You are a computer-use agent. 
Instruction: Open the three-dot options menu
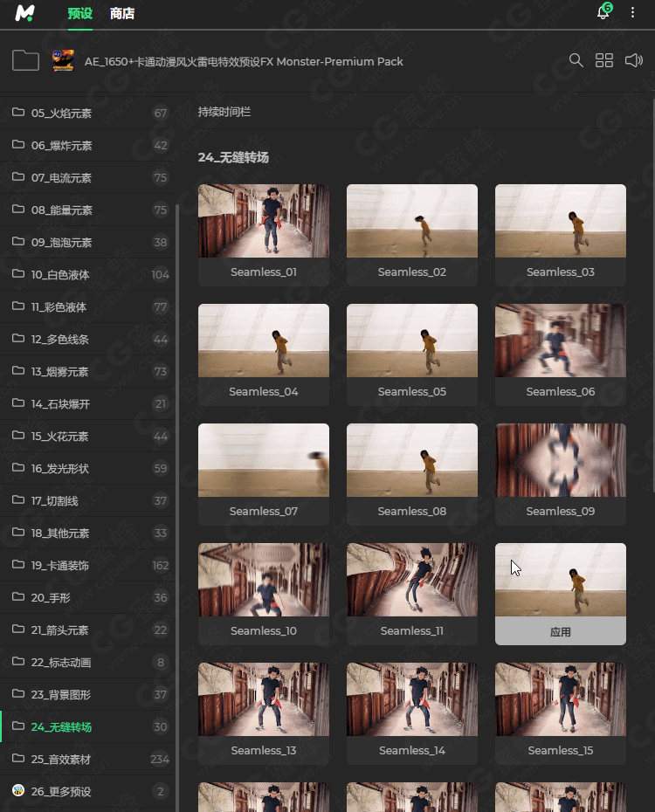click(x=632, y=12)
